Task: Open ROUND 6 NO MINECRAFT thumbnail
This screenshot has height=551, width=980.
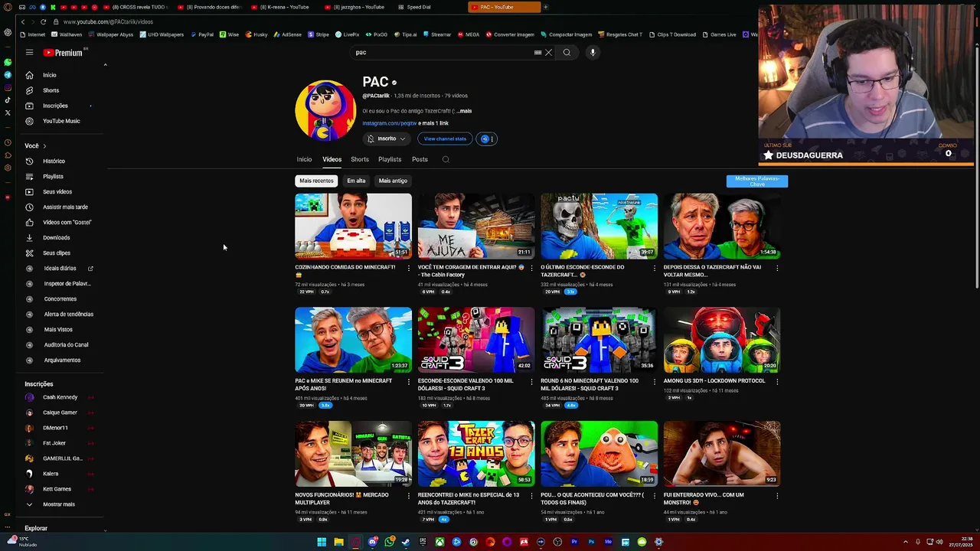Action: point(599,340)
